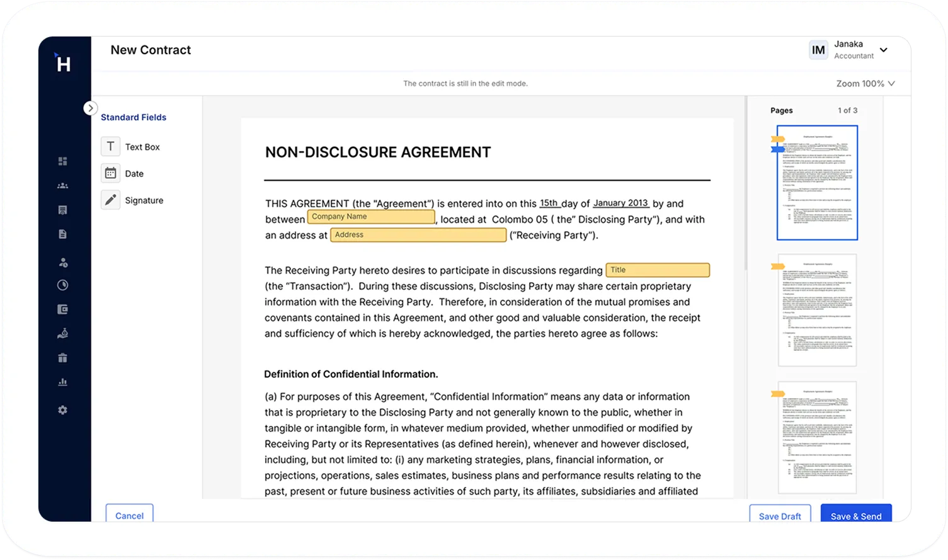Image resolution: width=948 pixels, height=560 pixels.
Task: Click the Pages panel label
Action: coord(782,110)
